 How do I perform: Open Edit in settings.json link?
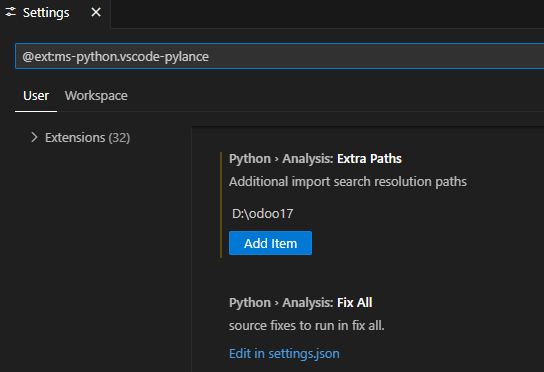click(284, 353)
